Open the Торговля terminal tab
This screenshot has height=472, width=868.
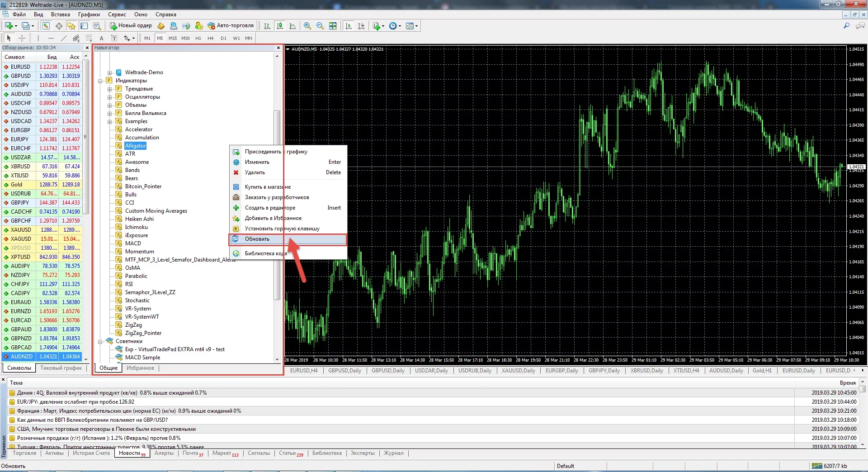pos(24,453)
